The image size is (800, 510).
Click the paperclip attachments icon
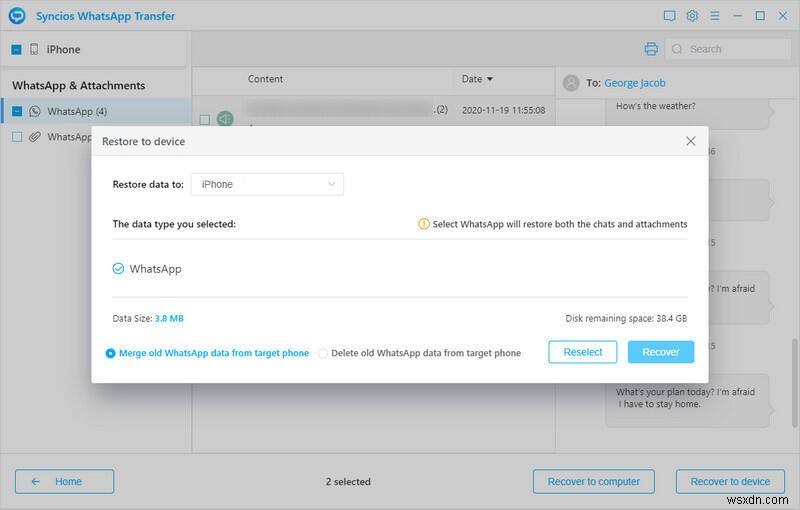point(35,137)
